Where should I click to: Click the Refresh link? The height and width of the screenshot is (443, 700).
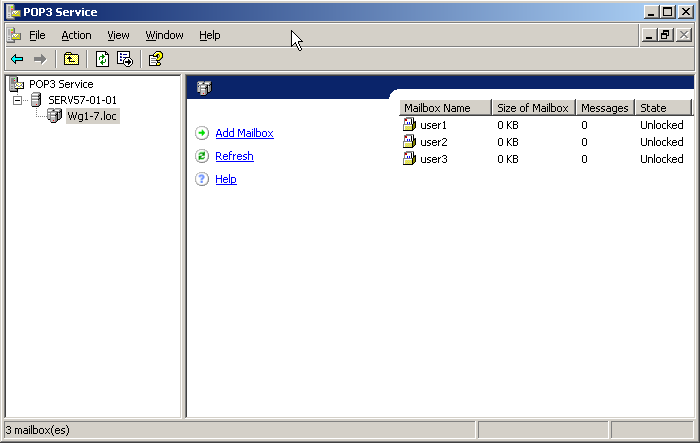[234, 156]
